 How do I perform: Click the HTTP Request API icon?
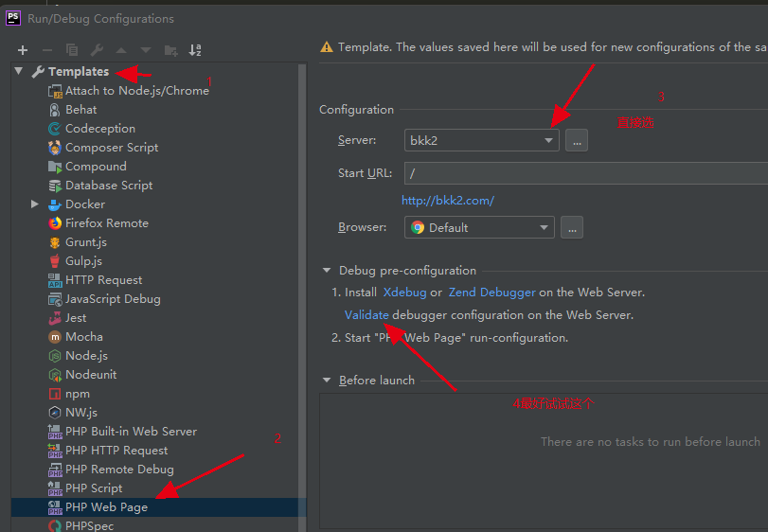pyautogui.click(x=55, y=280)
